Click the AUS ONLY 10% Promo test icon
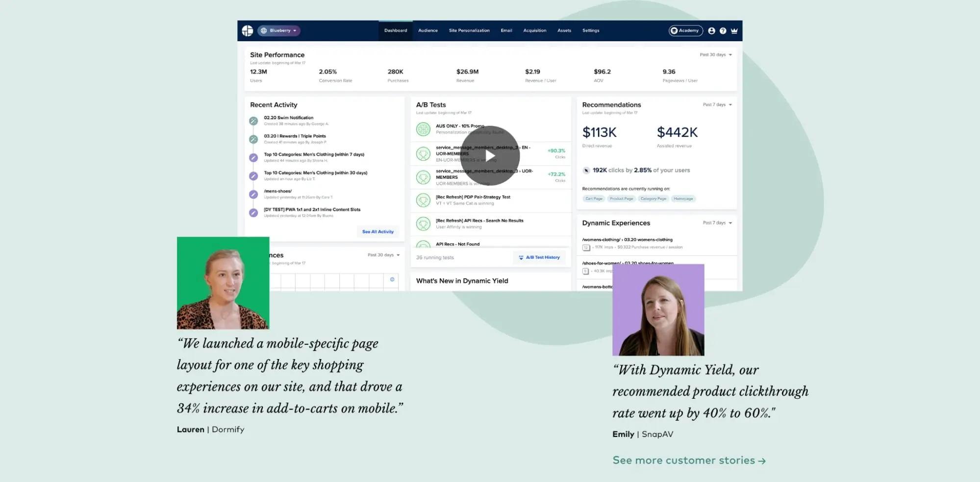 click(423, 129)
